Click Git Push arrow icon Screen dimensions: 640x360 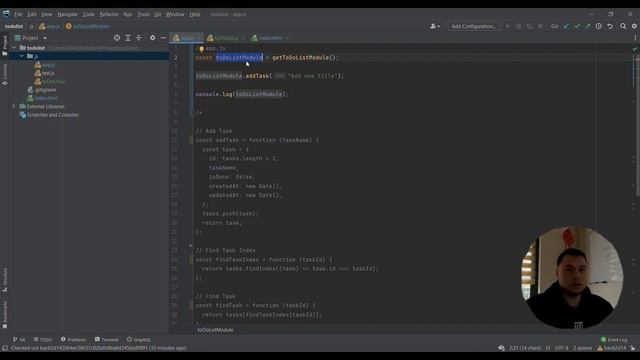(x=587, y=26)
